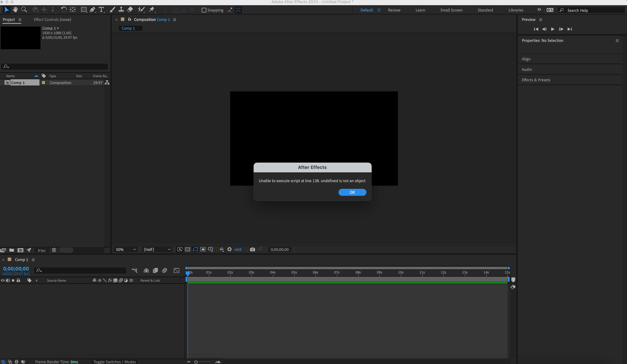Viewport: 627px width, 364px height.
Task: Click OK in the error dialog
Action: 352,192
